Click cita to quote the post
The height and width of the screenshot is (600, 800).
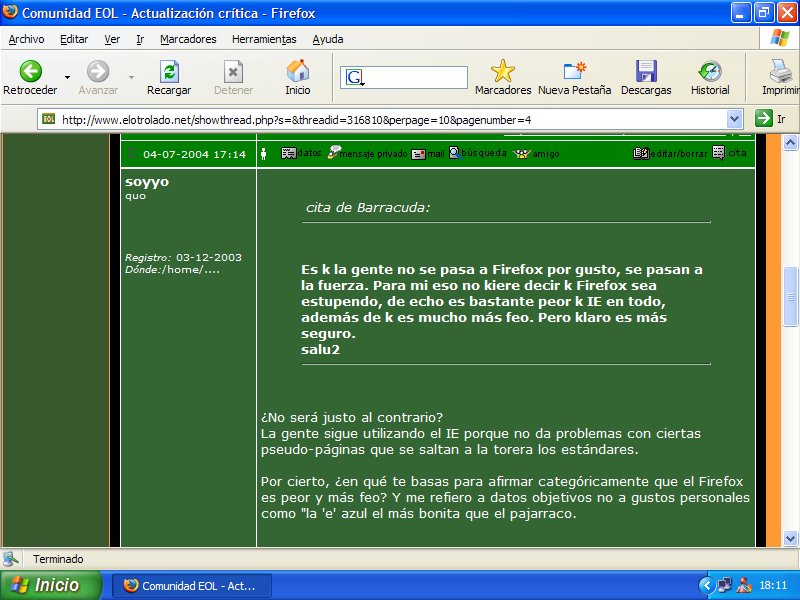click(x=730, y=153)
